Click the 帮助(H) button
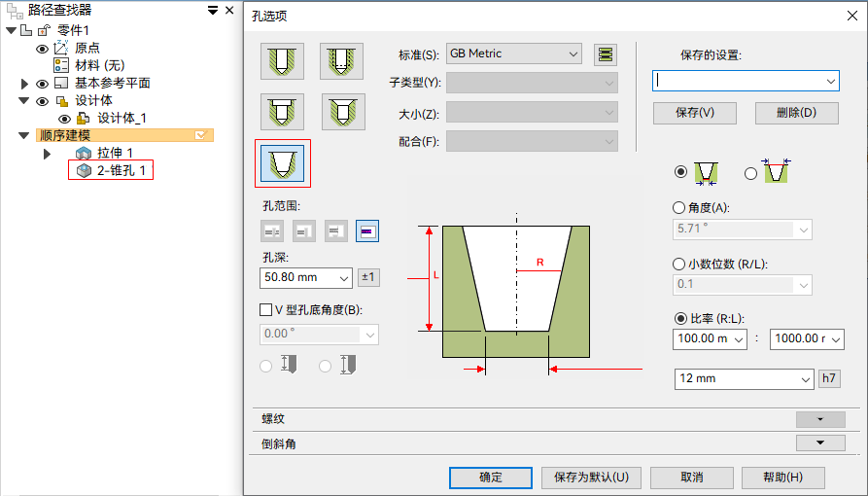 (782, 478)
